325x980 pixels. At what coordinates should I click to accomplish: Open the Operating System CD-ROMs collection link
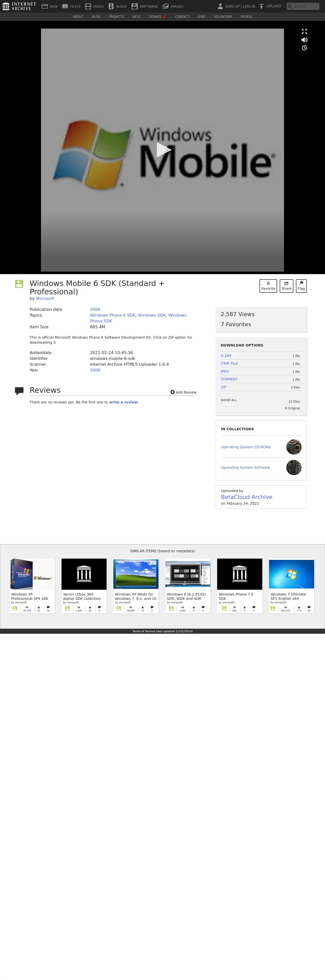coord(246,447)
